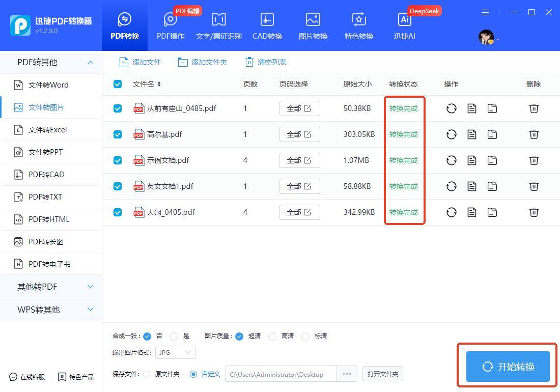Click the 清空列表 trash icon

(249, 62)
